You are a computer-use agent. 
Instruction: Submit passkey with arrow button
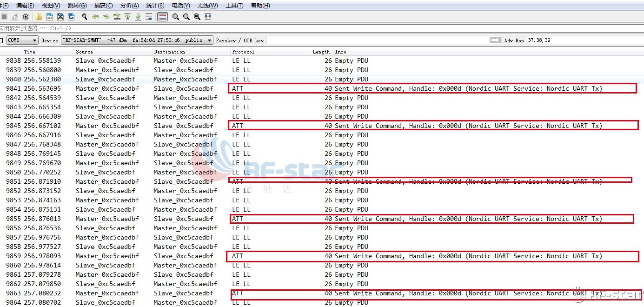coord(495,40)
